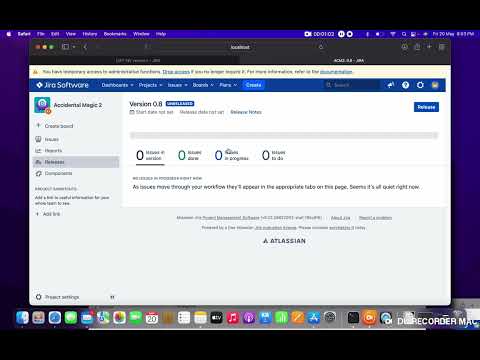Screen dimensions: 480x360
Task: Open Finder from the Dock
Action: click(22, 318)
